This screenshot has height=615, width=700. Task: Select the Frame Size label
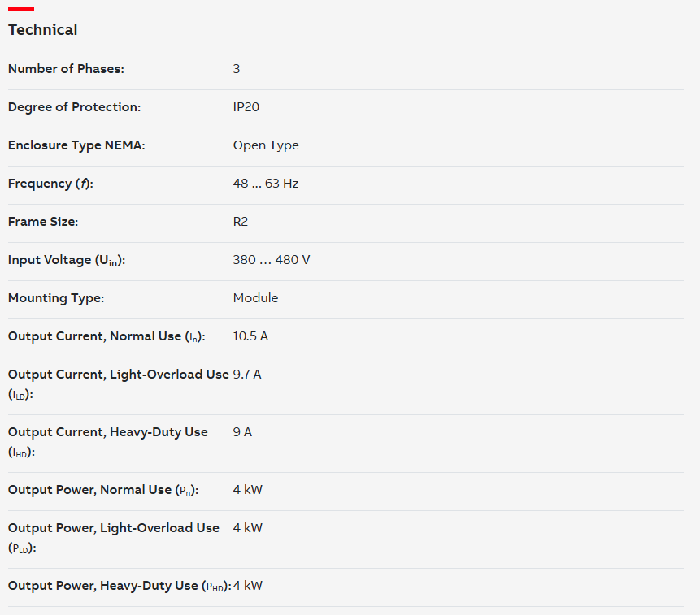pyautogui.click(x=43, y=222)
